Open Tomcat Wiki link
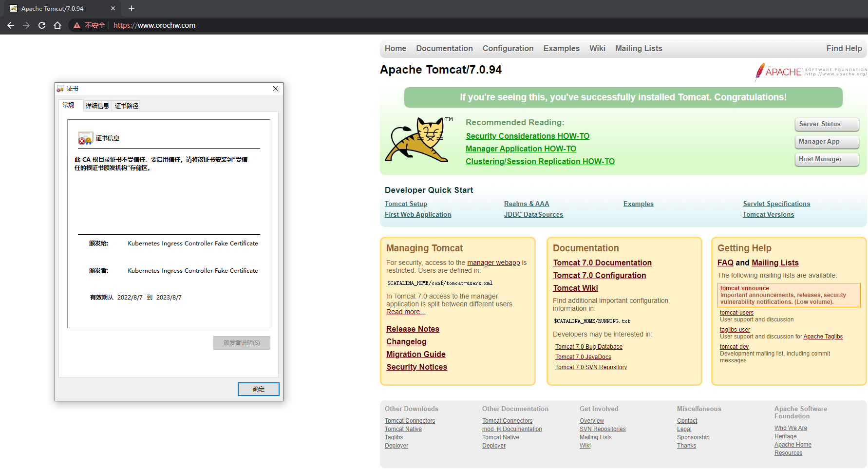Viewport: 868px width, 469px height. (575, 288)
